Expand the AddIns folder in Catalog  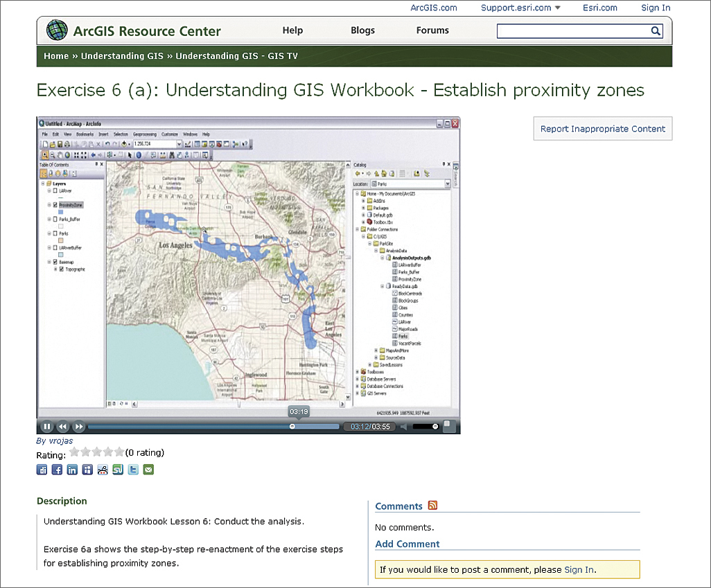pyautogui.click(x=363, y=201)
